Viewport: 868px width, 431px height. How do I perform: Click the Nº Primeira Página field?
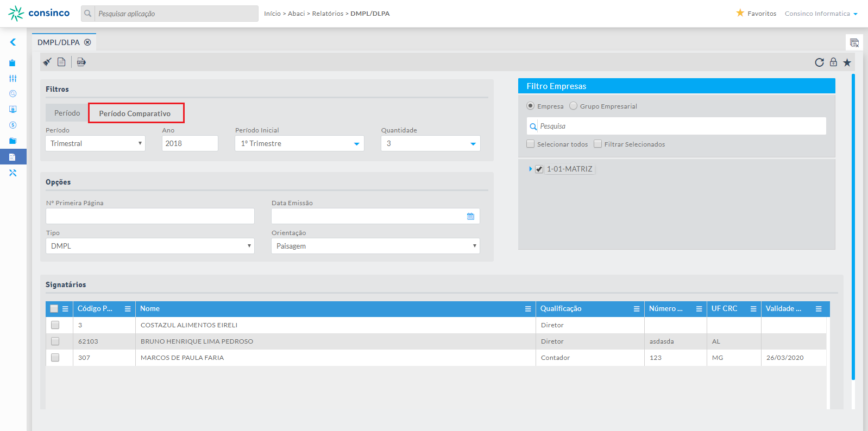(150, 216)
